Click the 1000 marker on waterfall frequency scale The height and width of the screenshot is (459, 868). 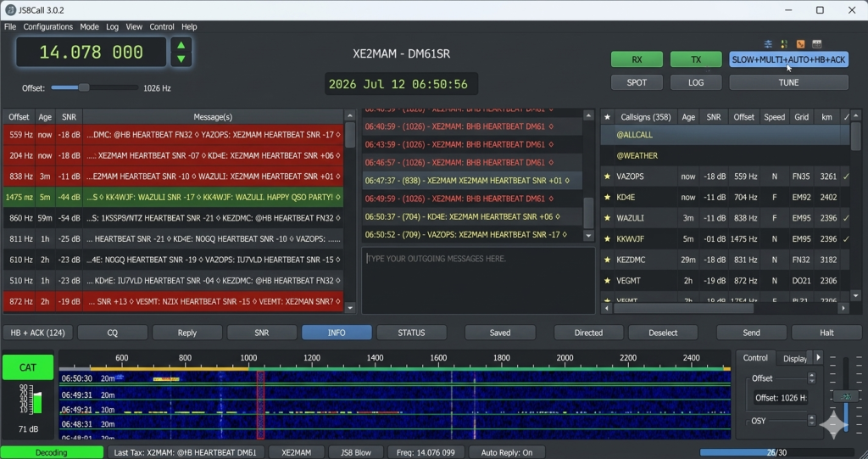(x=248, y=358)
